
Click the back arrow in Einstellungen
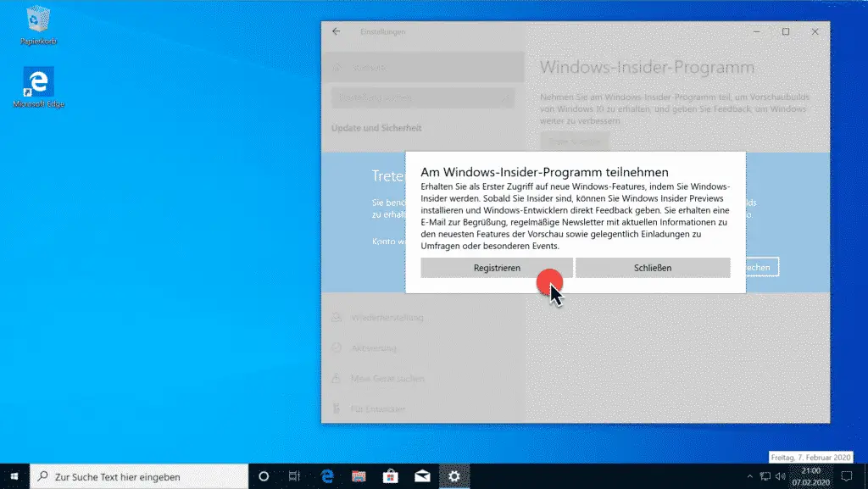[336, 31]
